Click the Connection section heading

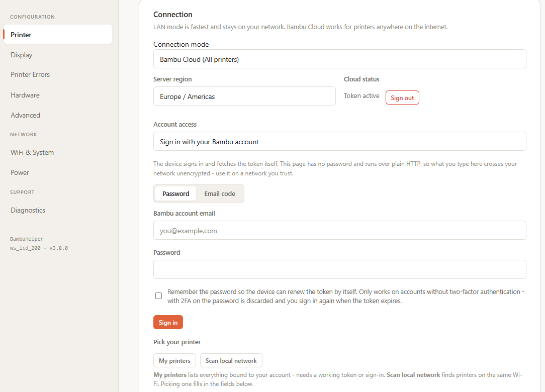coord(173,15)
